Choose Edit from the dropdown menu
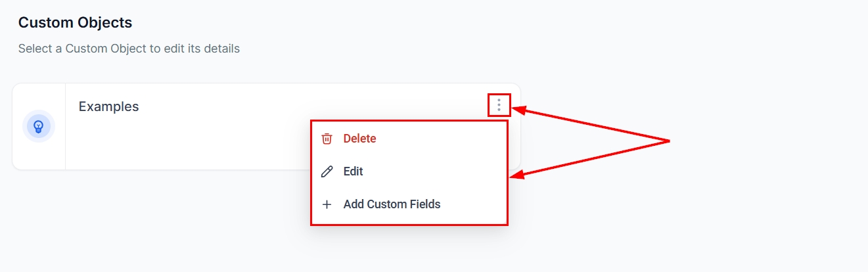The width and height of the screenshot is (868, 272). pyautogui.click(x=353, y=171)
